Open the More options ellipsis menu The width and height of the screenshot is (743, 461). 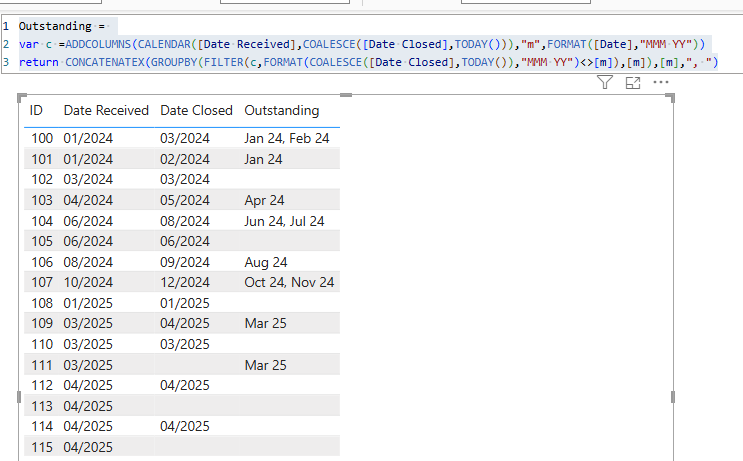coord(661,82)
